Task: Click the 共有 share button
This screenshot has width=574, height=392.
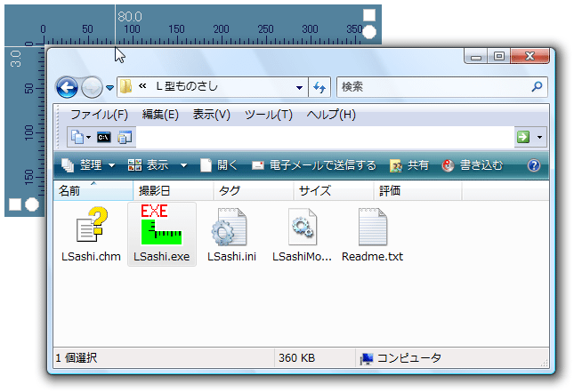Action: 409,165
